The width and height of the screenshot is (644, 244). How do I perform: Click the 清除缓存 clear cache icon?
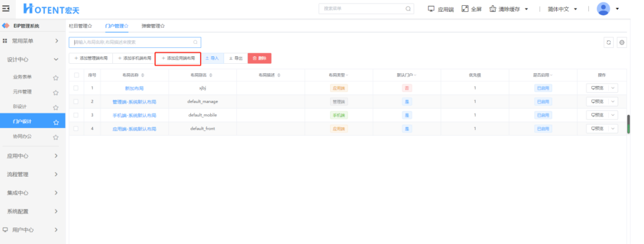(493, 9)
